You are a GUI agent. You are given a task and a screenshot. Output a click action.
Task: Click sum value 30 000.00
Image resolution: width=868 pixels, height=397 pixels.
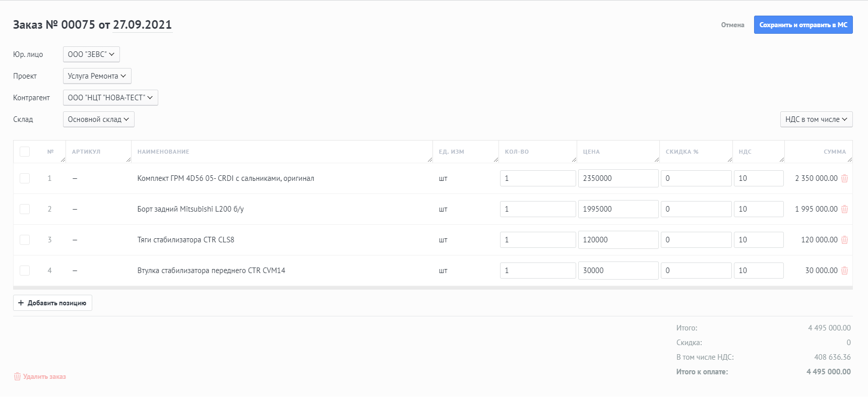tap(821, 271)
